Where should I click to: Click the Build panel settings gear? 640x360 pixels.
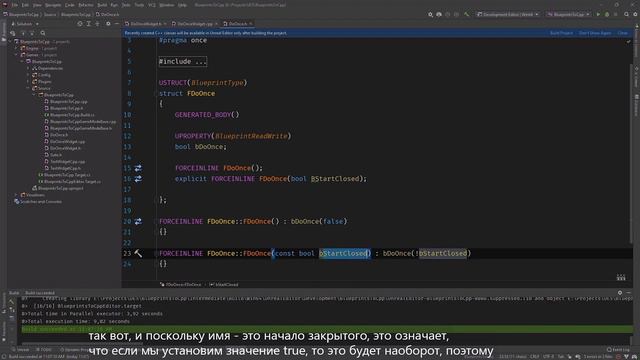(x=620, y=293)
